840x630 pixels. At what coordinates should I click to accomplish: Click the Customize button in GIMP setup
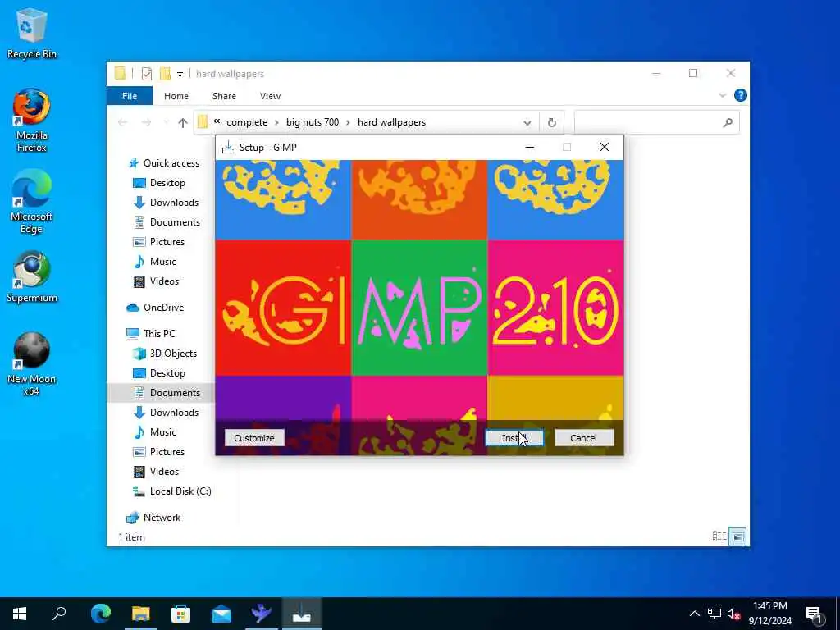pos(254,438)
